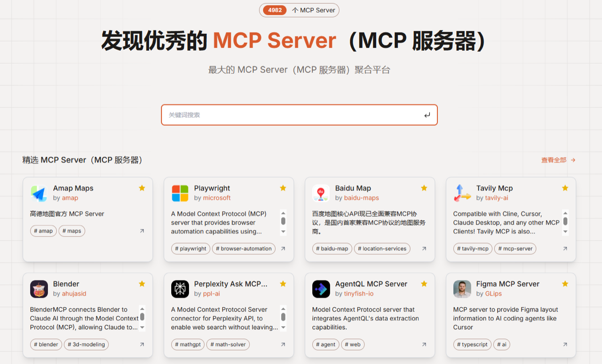Screen dimensions: 602x364
Task: Click the Tavily Mcp logo icon
Action: point(462,193)
